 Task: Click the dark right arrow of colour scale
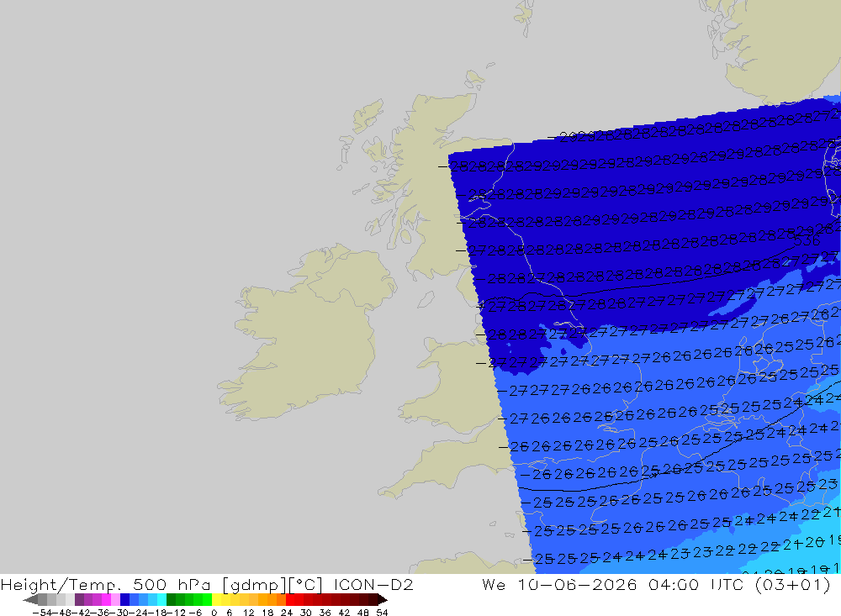pos(383,599)
